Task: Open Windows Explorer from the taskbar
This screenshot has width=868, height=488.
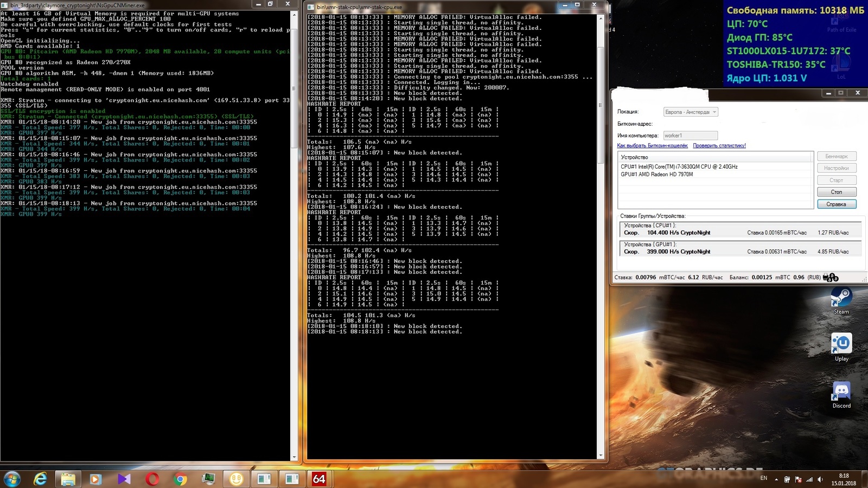Action: [68, 479]
